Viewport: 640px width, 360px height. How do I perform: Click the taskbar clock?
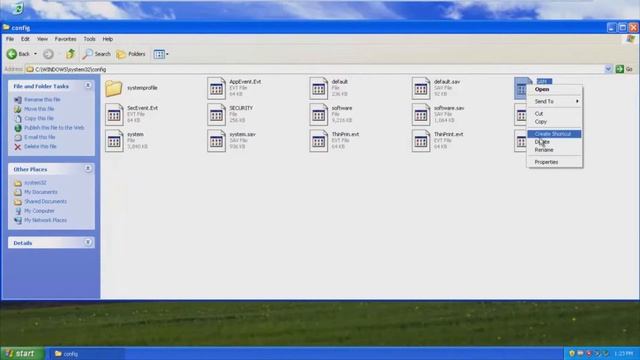623,353
